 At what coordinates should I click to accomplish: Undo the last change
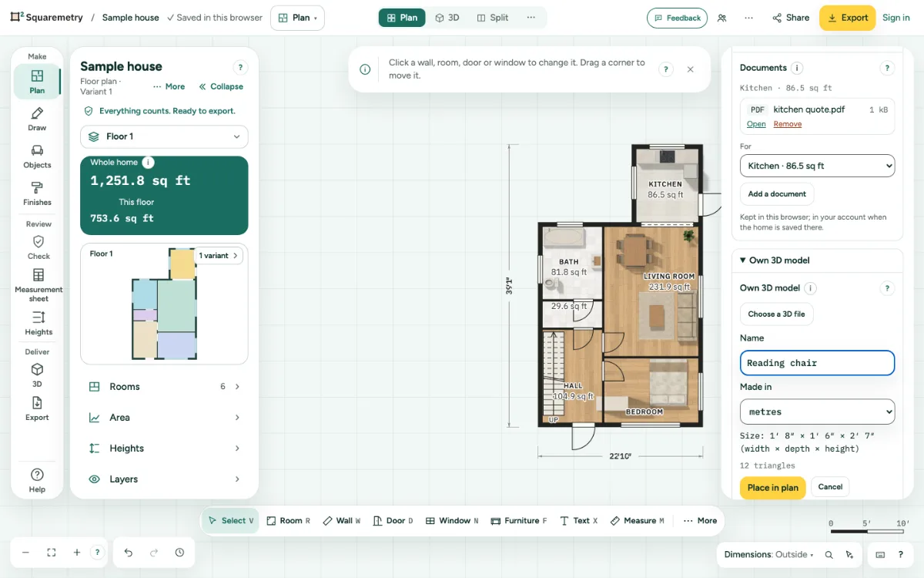click(129, 553)
